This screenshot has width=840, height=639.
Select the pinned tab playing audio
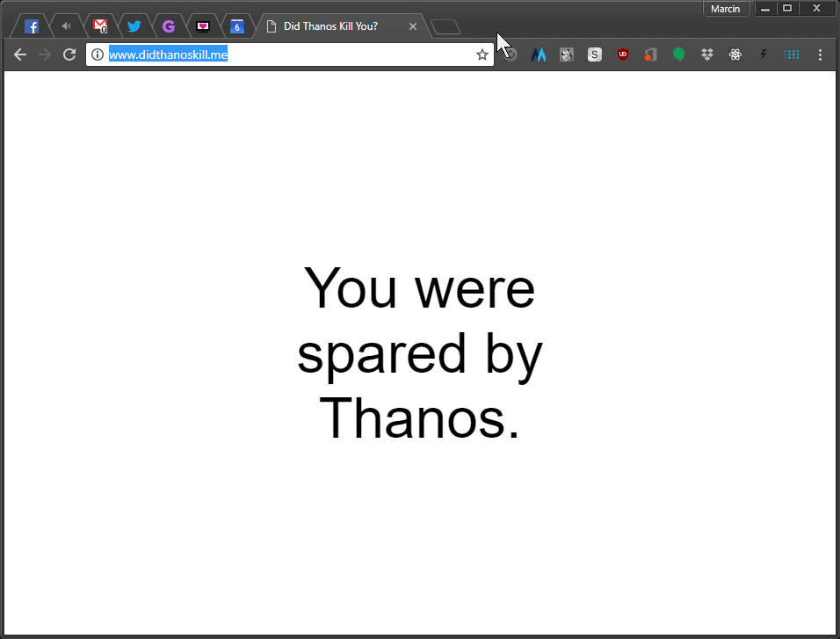(x=66, y=26)
